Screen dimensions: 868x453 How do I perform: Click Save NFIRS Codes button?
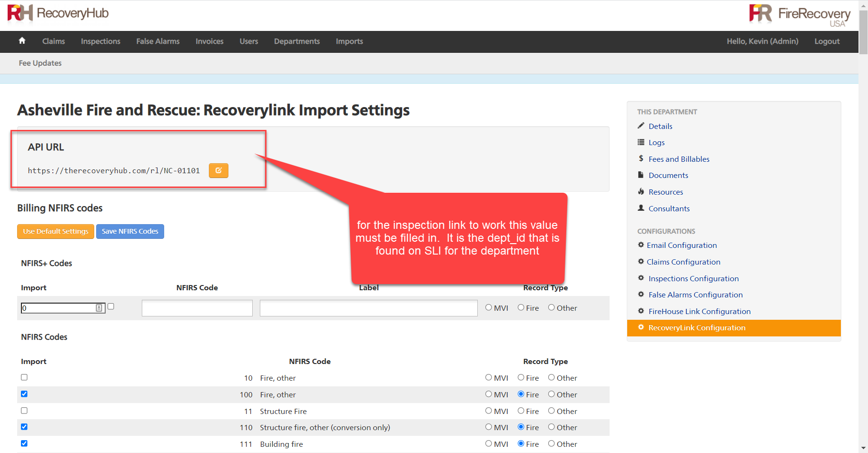pyautogui.click(x=130, y=231)
